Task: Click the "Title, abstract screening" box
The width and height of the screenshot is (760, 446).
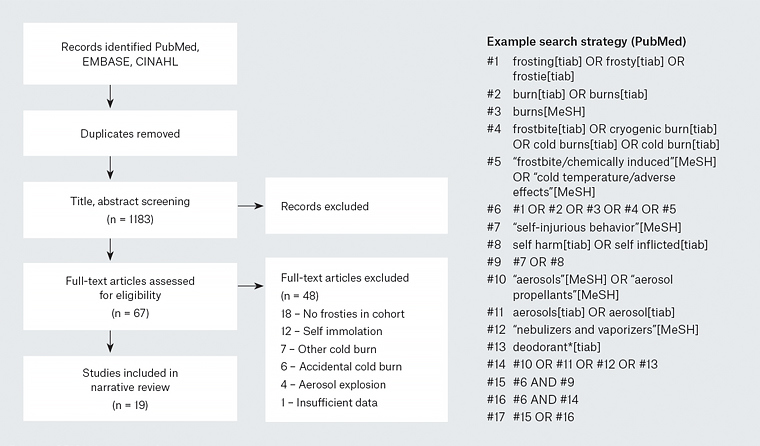Action: (109, 207)
